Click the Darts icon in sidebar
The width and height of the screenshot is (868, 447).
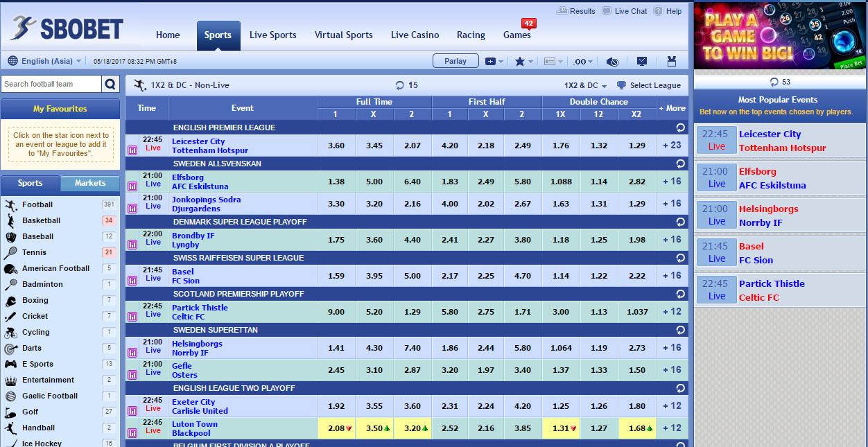point(10,348)
